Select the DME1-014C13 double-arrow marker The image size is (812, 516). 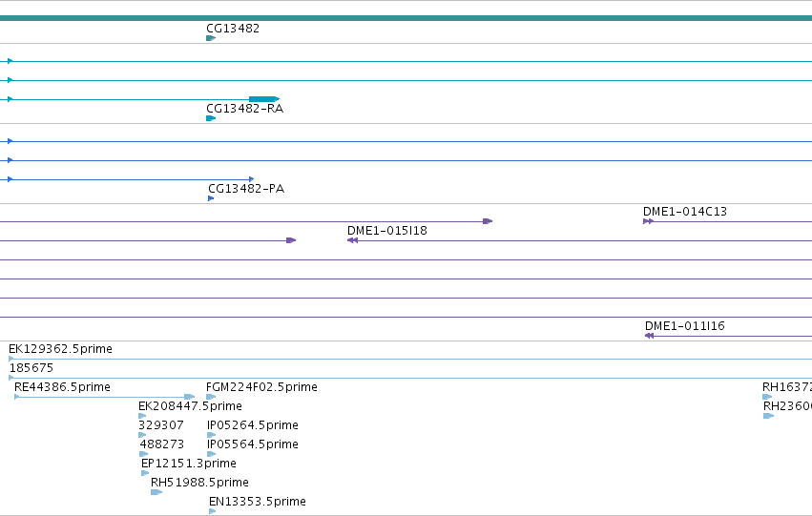coord(648,221)
